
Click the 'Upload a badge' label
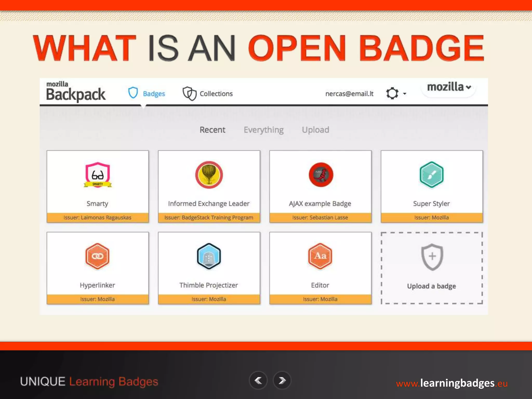coord(431,286)
